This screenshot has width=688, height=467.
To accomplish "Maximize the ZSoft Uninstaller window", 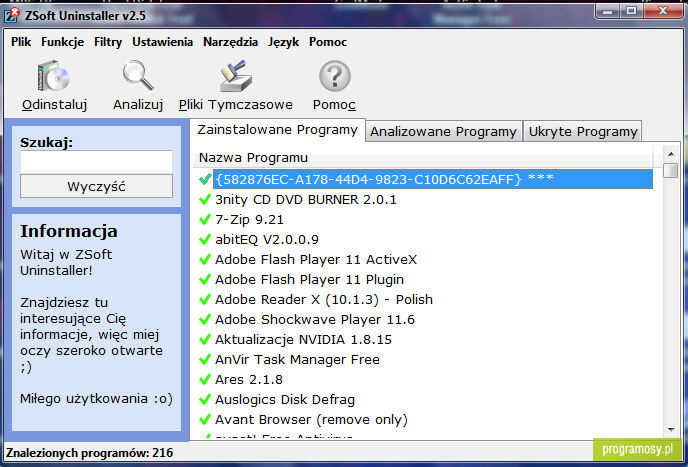I will (x=631, y=11).
